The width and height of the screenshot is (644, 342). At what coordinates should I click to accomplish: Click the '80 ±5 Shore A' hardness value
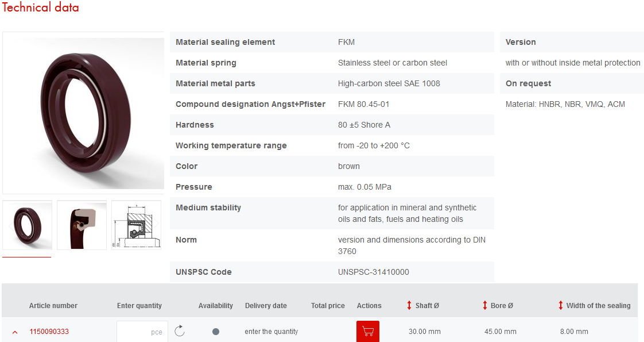(364, 125)
